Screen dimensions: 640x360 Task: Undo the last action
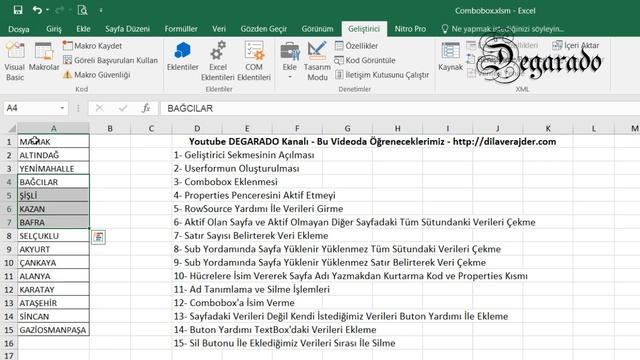(37, 10)
